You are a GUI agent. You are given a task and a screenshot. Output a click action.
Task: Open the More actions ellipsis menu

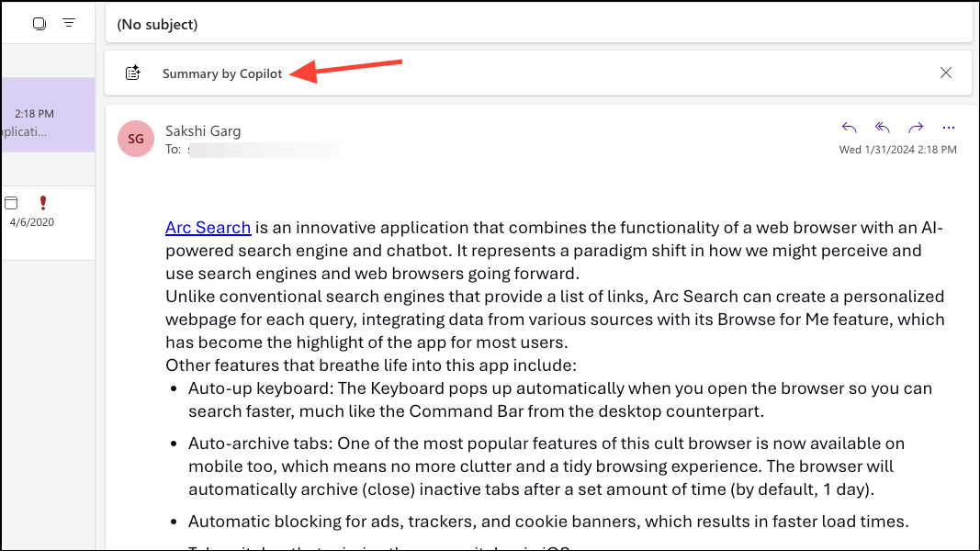point(949,128)
